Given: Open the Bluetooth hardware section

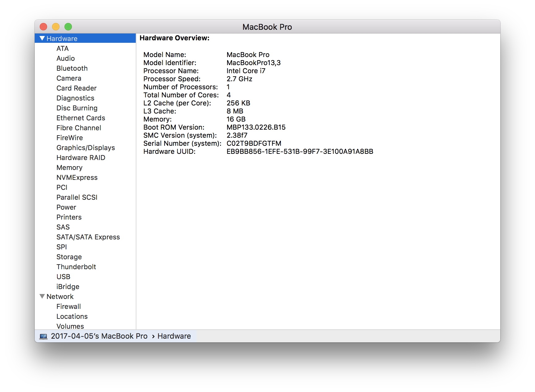Looking at the screenshot, I should point(72,68).
